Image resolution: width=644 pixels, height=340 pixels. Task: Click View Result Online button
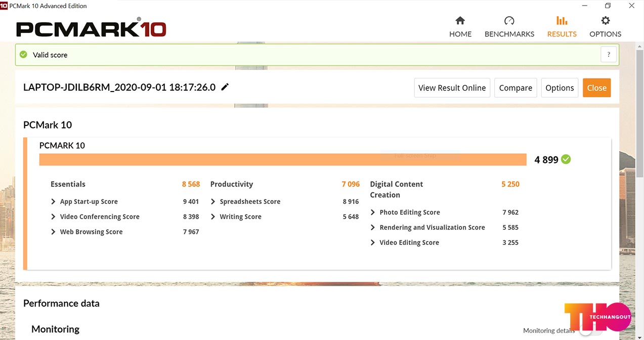(452, 88)
